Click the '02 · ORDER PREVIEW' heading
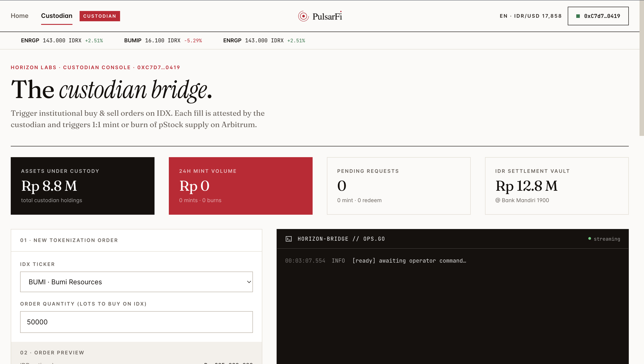 click(x=52, y=353)
